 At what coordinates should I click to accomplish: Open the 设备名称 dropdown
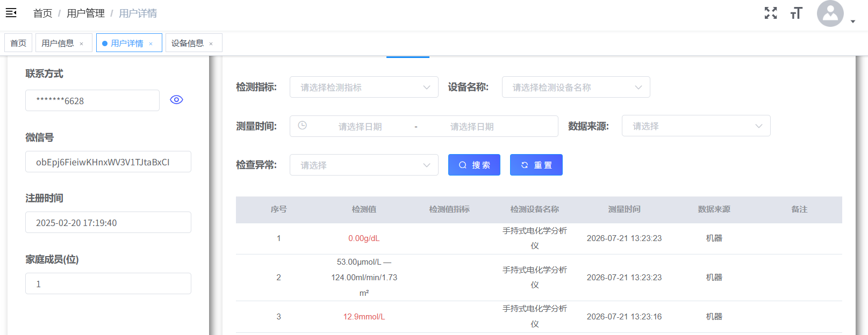576,87
